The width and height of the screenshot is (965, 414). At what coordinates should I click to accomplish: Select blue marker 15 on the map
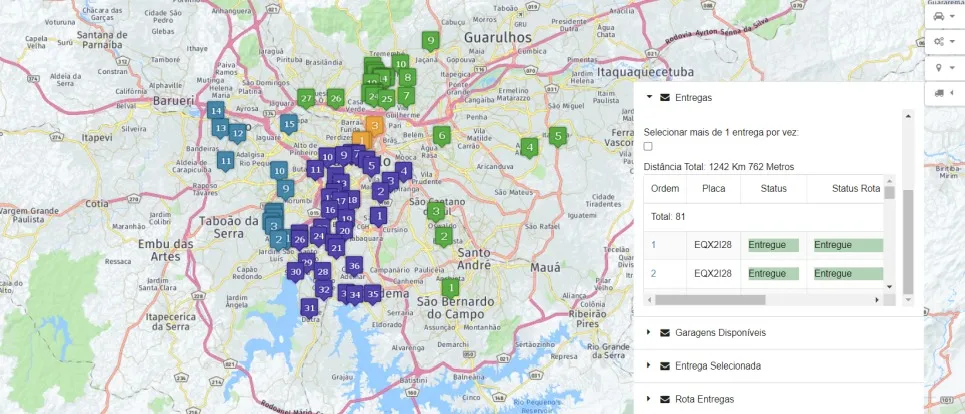click(289, 124)
